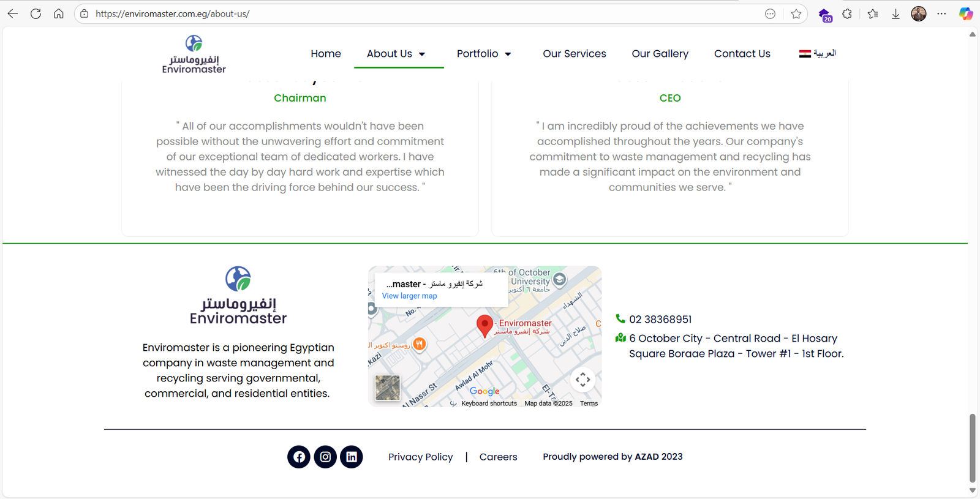Viewport: 980px width, 499px height.
Task: Add page to favorites star icon
Action: [796, 13]
